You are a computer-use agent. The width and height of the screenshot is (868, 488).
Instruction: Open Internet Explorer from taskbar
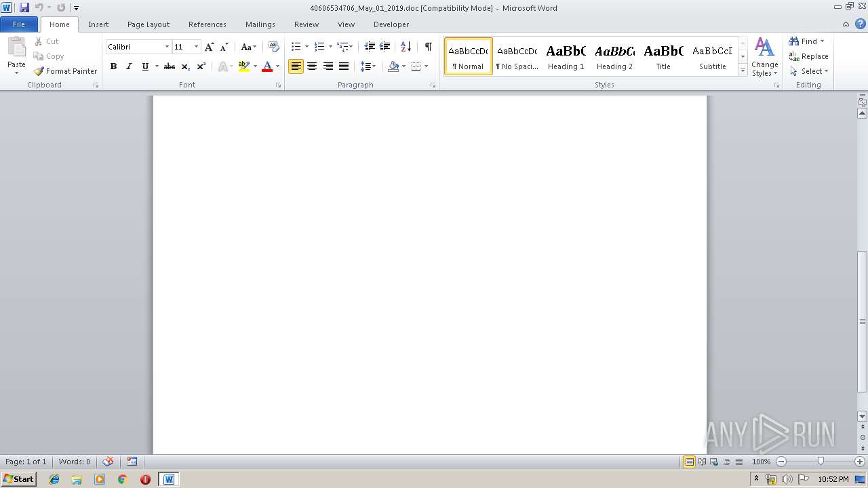54,479
